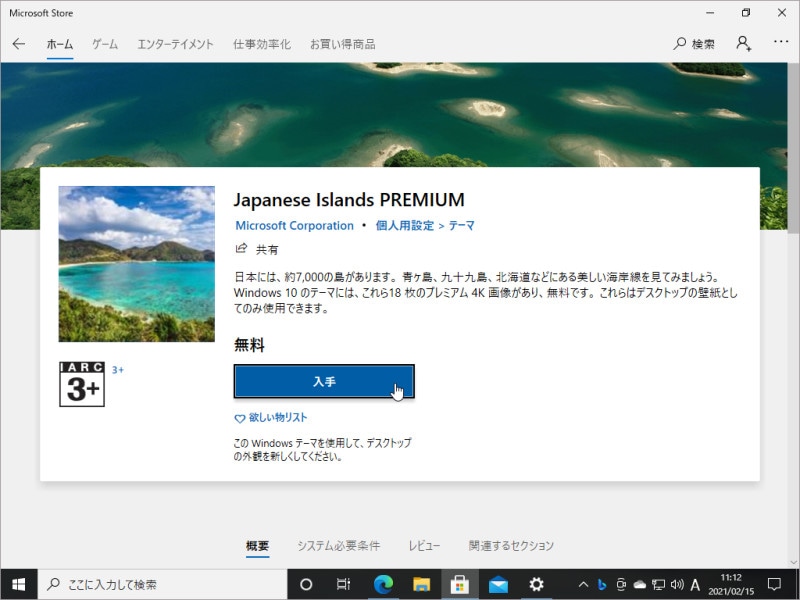This screenshot has width=800, height=600.
Task: Launch Microsoft Edge from the taskbar
Action: (383, 584)
